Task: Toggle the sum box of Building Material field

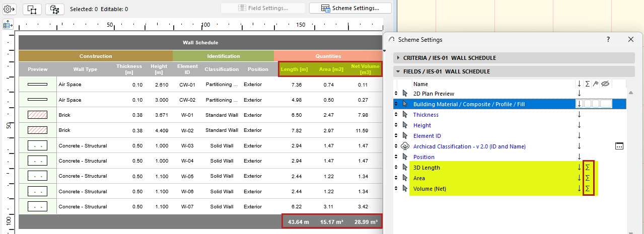Action: [588, 104]
